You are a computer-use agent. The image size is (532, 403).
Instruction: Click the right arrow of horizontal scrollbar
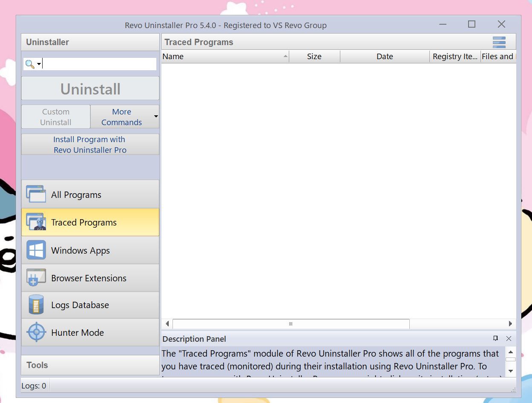pyautogui.click(x=510, y=324)
